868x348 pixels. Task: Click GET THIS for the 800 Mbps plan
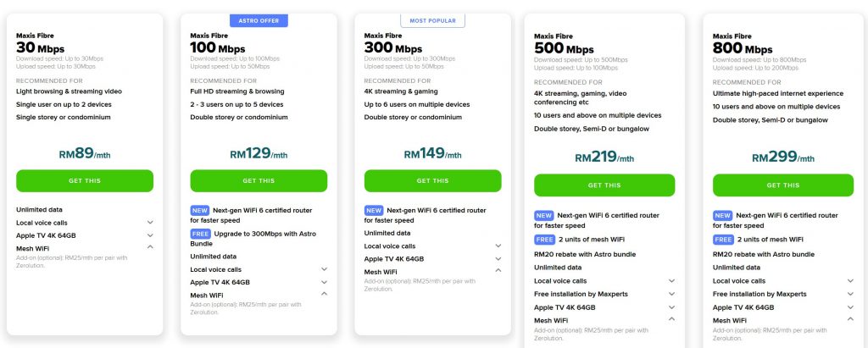click(x=782, y=185)
